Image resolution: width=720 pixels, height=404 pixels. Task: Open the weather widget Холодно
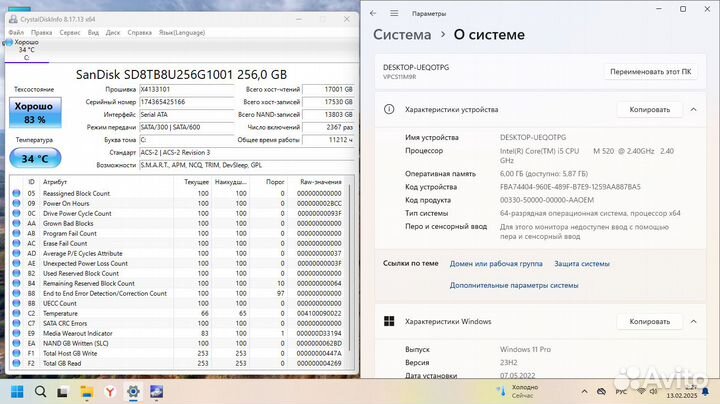tap(518, 391)
